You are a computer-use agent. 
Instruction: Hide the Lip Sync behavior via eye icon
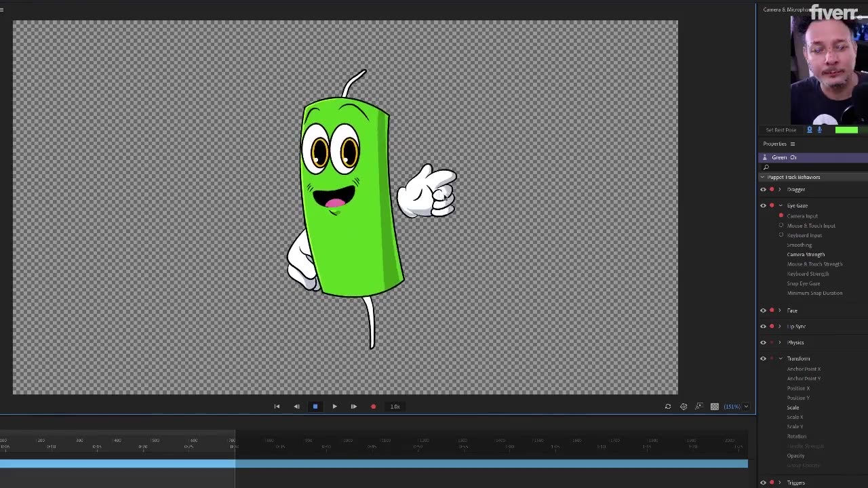tap(763, 326)
